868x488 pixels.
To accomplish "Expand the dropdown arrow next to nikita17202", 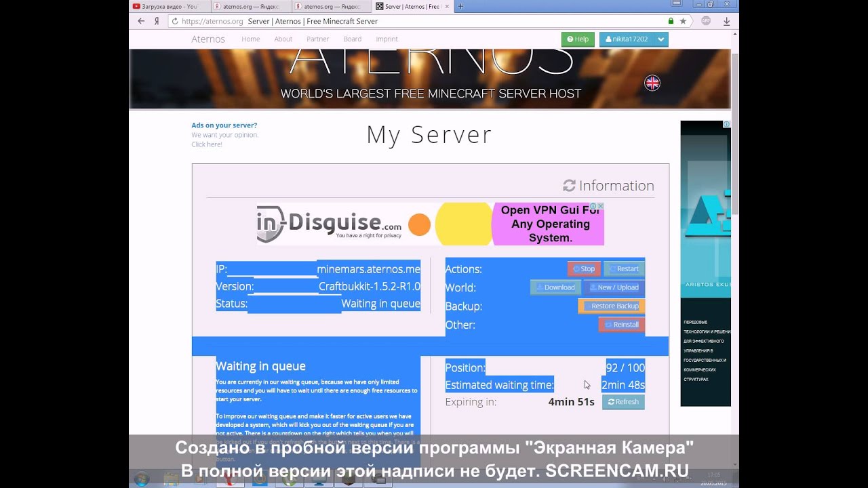I will tap(662, 39).
